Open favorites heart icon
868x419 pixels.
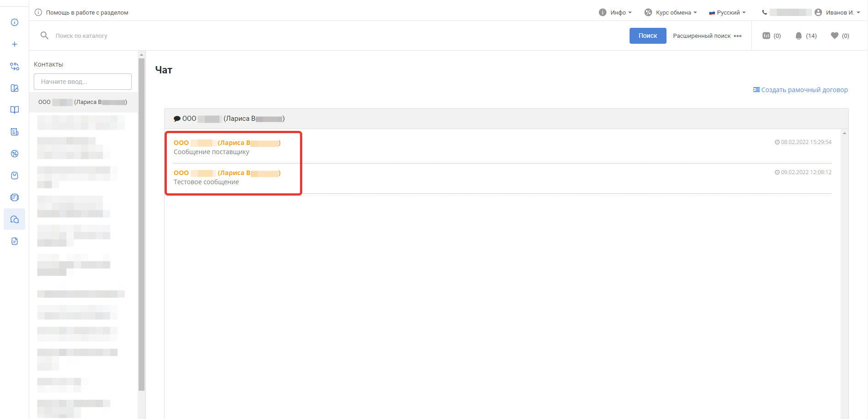pyautogui.click(x=839, y=36)
